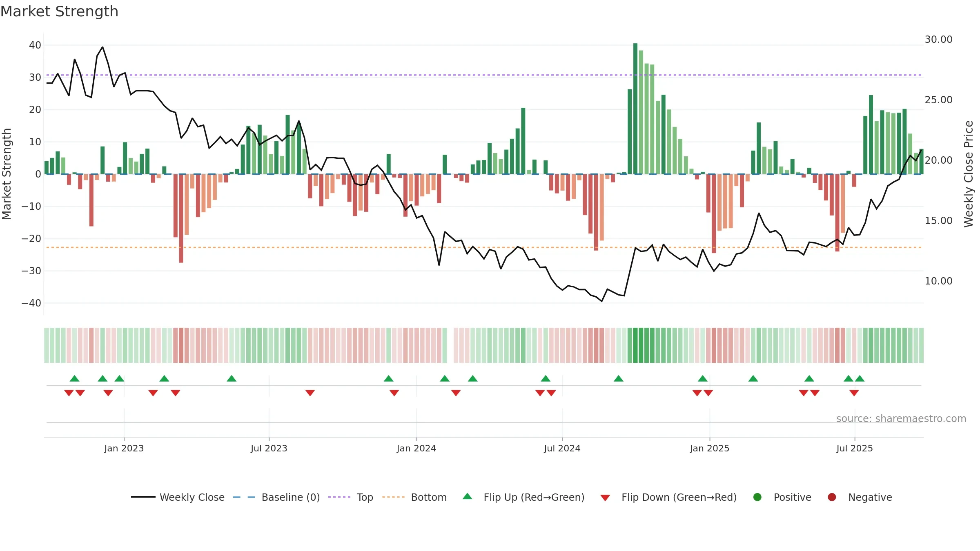The width and height of the screenshot is (980, 551).
Task: Click the black Weekly Close line legend sample
Action: point(143,497)
